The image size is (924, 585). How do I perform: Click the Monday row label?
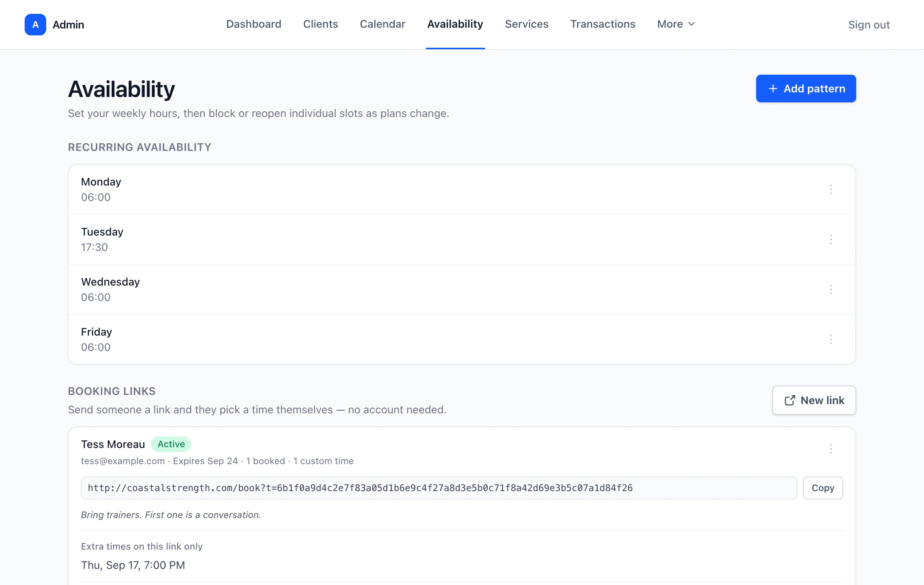[101, 182]
